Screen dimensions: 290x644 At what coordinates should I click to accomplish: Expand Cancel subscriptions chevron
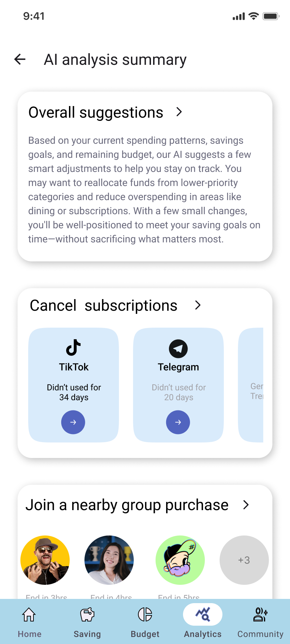(198, 305)
